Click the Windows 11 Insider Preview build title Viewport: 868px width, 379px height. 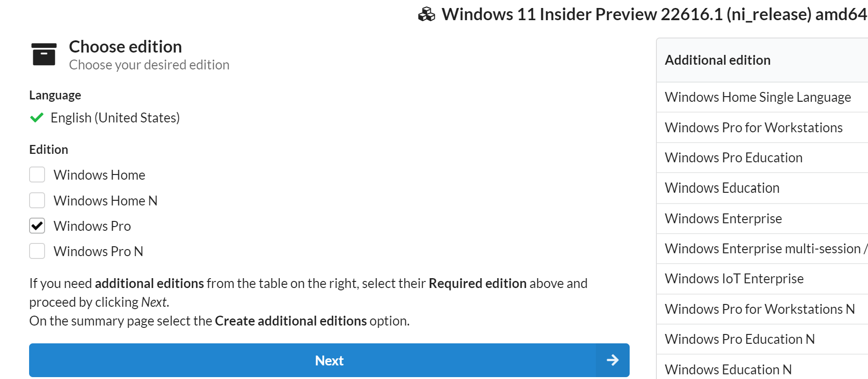[x=654, y=15]
